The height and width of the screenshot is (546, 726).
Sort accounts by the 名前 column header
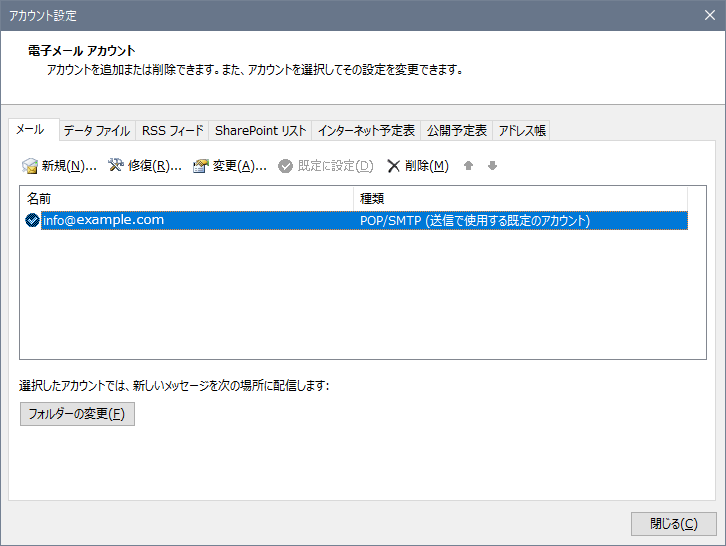click(186, 198)
